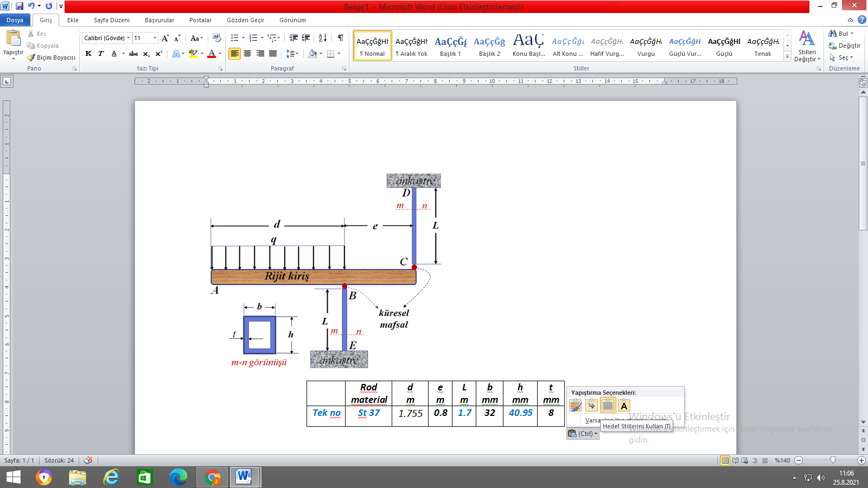Viewport: 868px width, 488px height.
Task: Switch to the Ekle ribbon tab
Action: tap(73, 20)
